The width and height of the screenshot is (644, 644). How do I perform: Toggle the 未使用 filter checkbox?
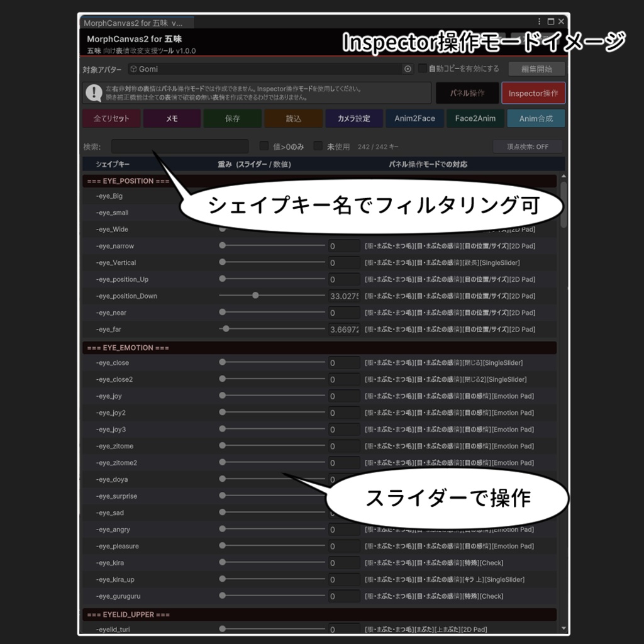pyautogui.click(x=318, y=146)
